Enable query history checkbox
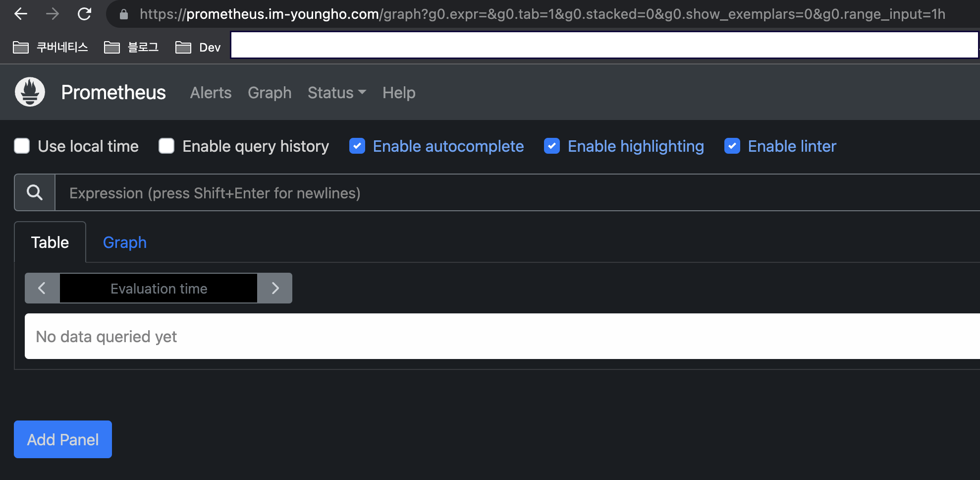The image size is (980, 480). (166, 146)
